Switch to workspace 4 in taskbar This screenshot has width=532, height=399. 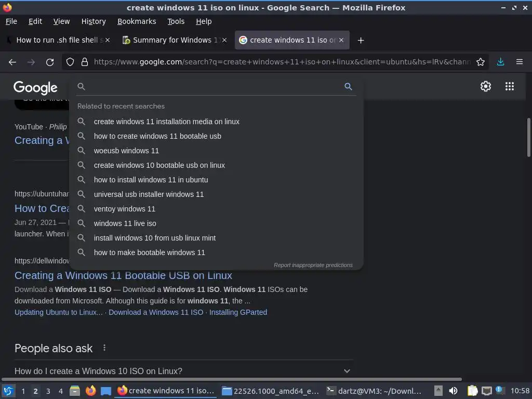[x=61, y=391]
